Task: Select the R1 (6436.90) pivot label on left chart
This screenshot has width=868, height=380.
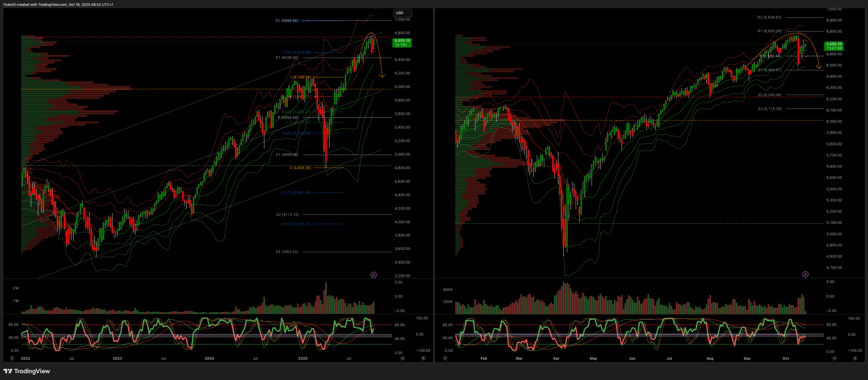Action: click(x=287, y=58)
